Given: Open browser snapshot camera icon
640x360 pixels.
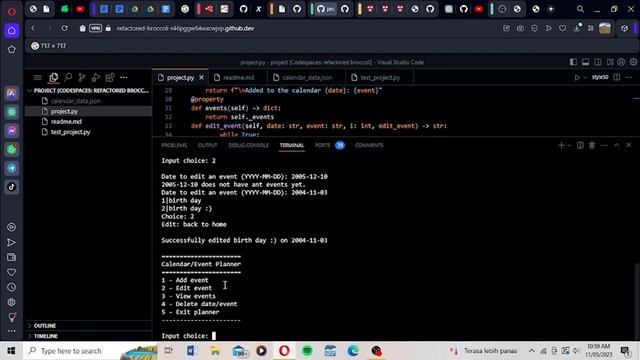Looking at the screenshot, I should click(x=520, y=28).
